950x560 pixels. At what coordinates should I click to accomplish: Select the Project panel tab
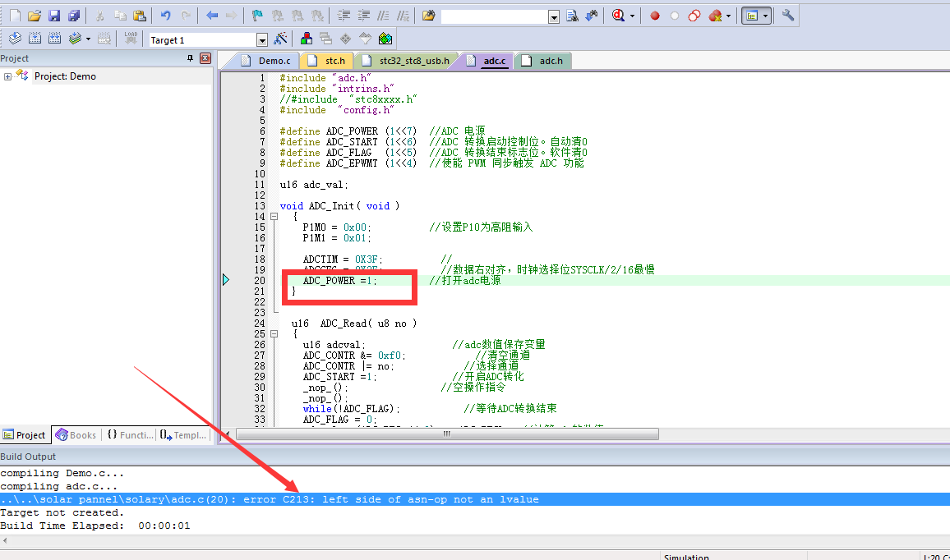click(x=25, y=434)
